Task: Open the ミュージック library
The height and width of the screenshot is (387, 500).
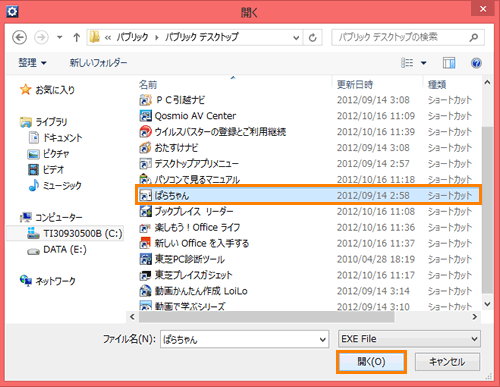Action: (x=55, y=185)
